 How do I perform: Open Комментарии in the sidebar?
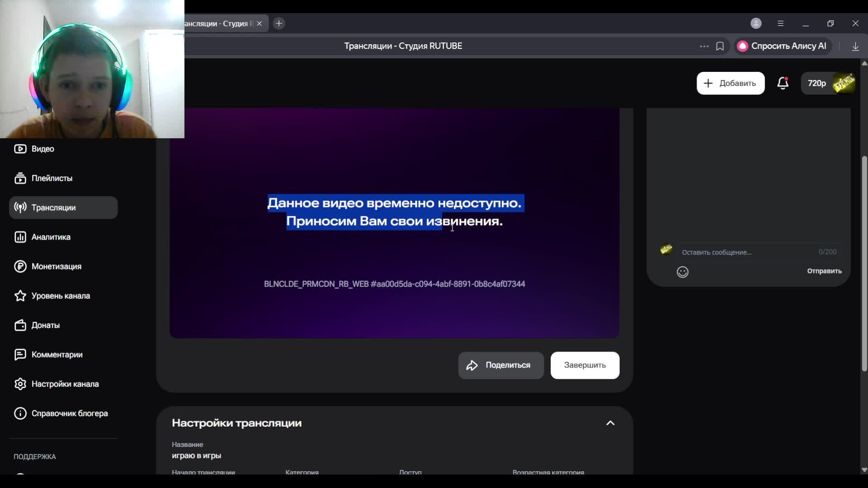point(63,354)
